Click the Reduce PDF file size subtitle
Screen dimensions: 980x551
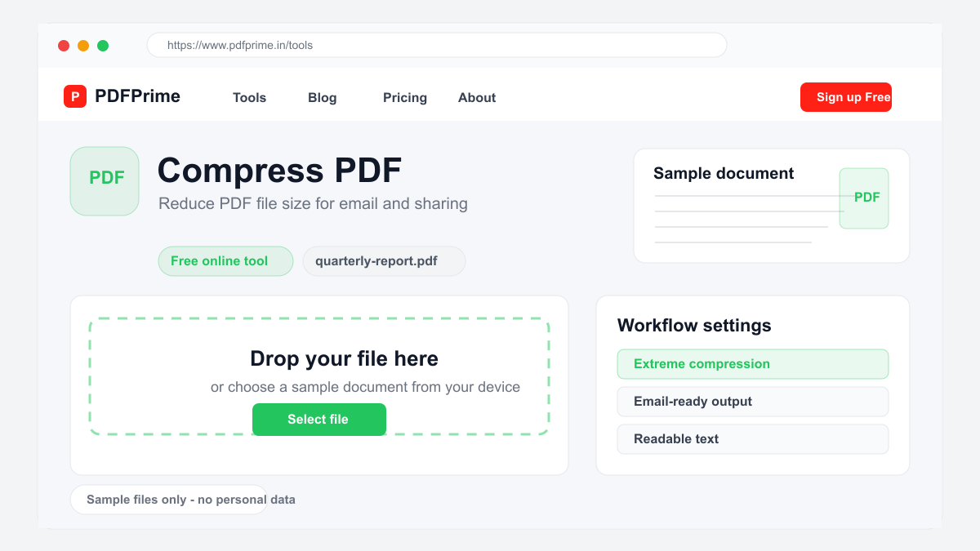313,203
